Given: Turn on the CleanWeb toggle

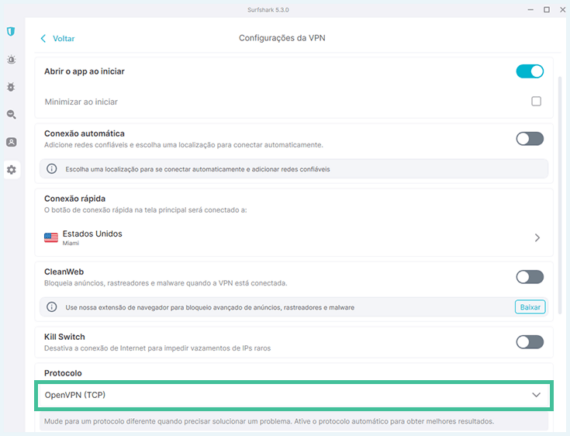Looking at the screenshot, I should (x=530, y=277).
